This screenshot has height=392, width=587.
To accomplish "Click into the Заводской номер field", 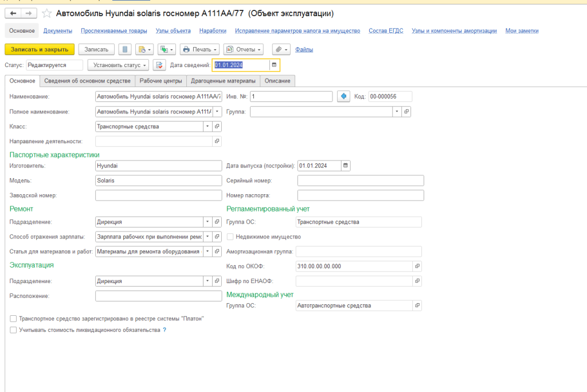I will point(158,195).
